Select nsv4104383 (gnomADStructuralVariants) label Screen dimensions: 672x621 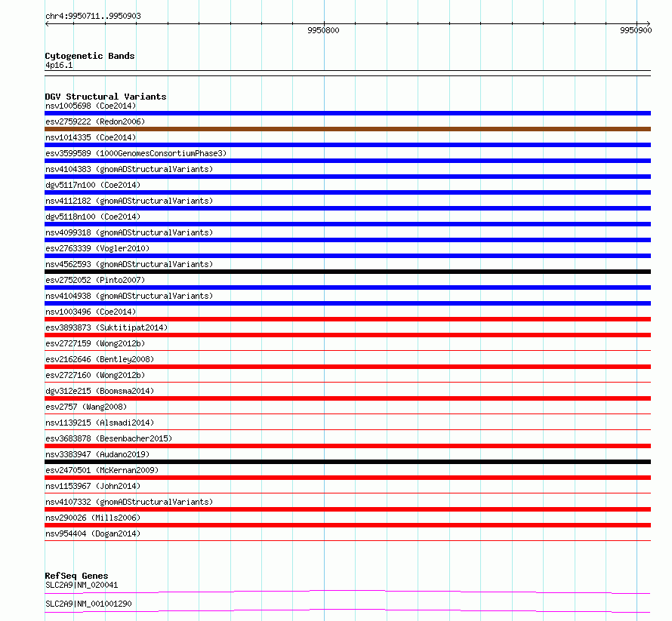(129, 169)
